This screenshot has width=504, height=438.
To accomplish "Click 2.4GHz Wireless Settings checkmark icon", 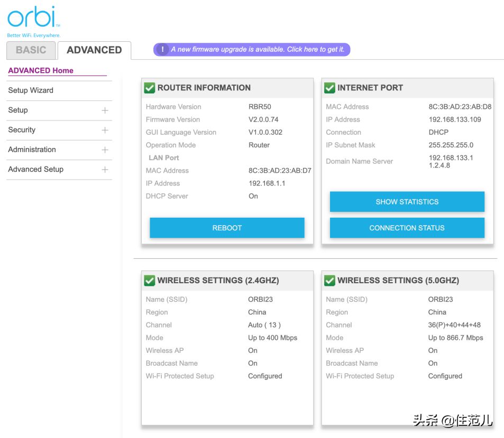I will point(150,281).
